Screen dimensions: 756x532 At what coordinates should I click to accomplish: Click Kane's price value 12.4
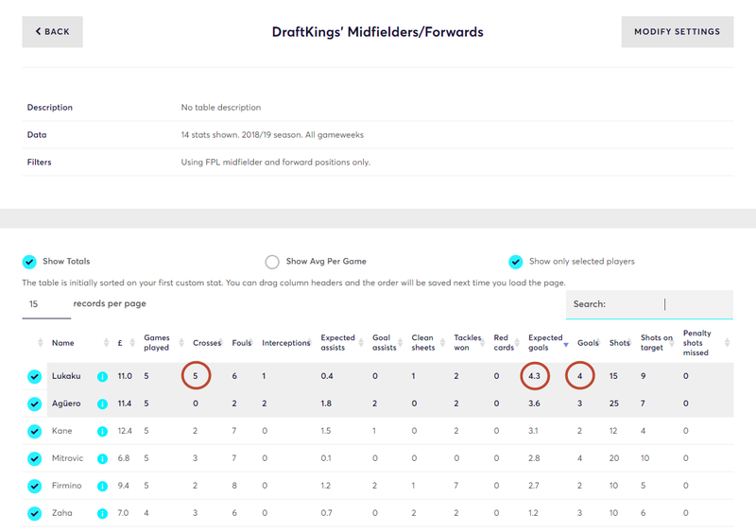pos(125,431)
